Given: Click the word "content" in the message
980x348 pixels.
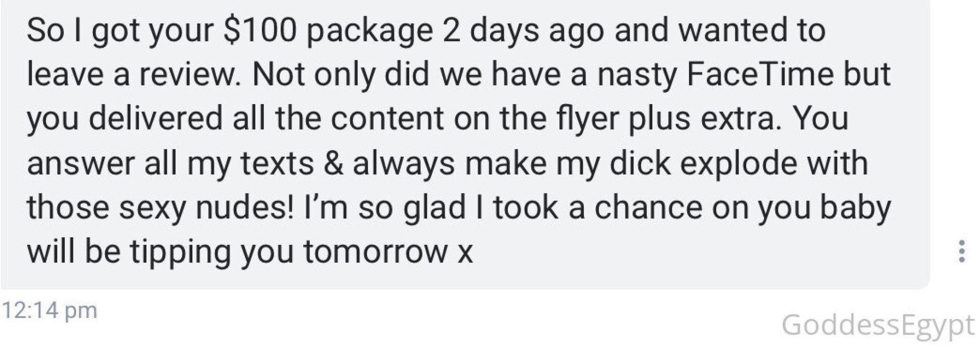Looking at the screenshot, I should 387,118.
